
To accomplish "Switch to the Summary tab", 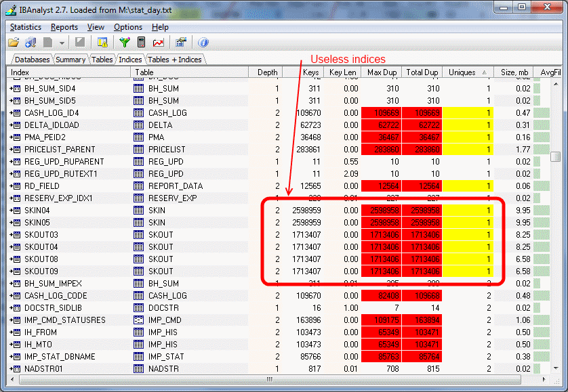I will click(x=70, y=60).
